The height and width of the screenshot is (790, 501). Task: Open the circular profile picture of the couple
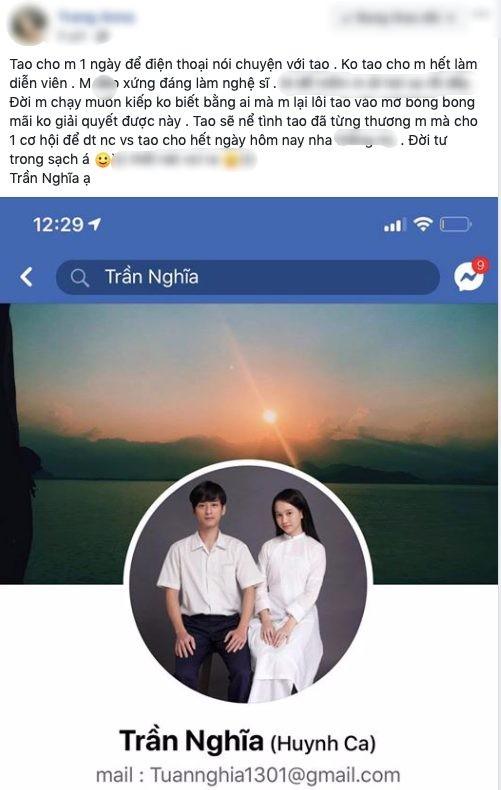[x=248, y=583]
